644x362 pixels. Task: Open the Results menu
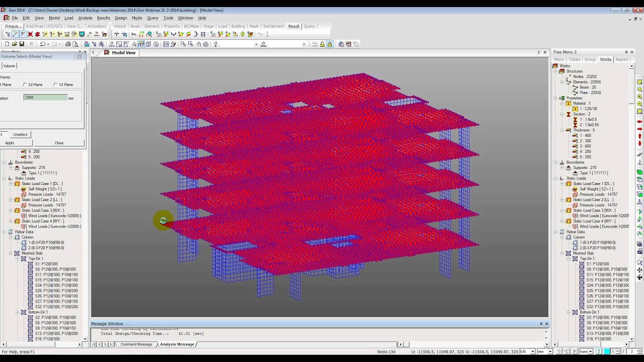[x=103, y=18]
